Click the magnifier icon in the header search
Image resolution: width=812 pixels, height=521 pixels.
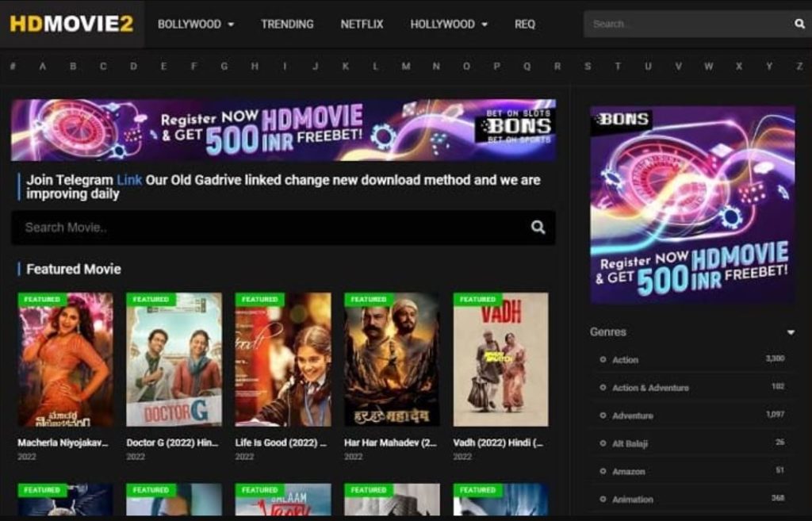(x=799, y=24)
